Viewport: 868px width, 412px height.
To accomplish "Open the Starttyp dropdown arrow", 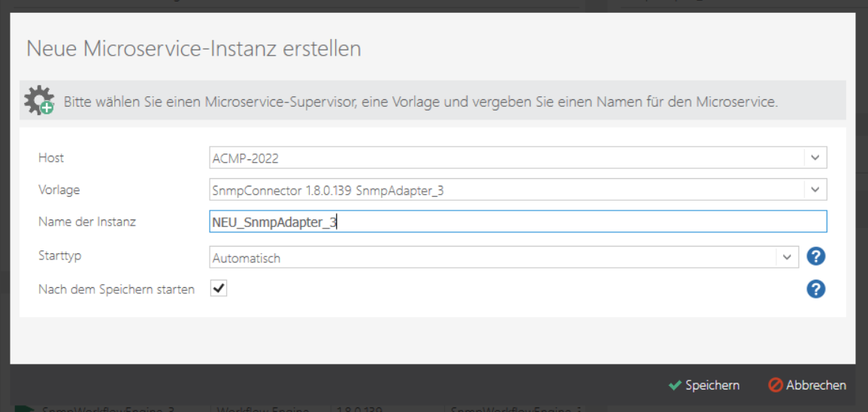I will [x=787, y=257].
